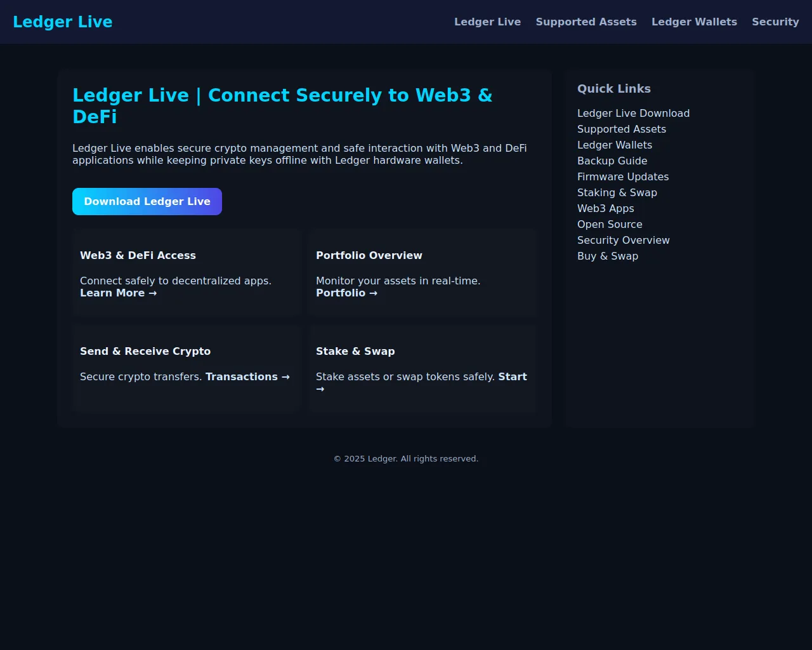
Task: Open the Backup Guide quick link
Action: pos(612,161)
